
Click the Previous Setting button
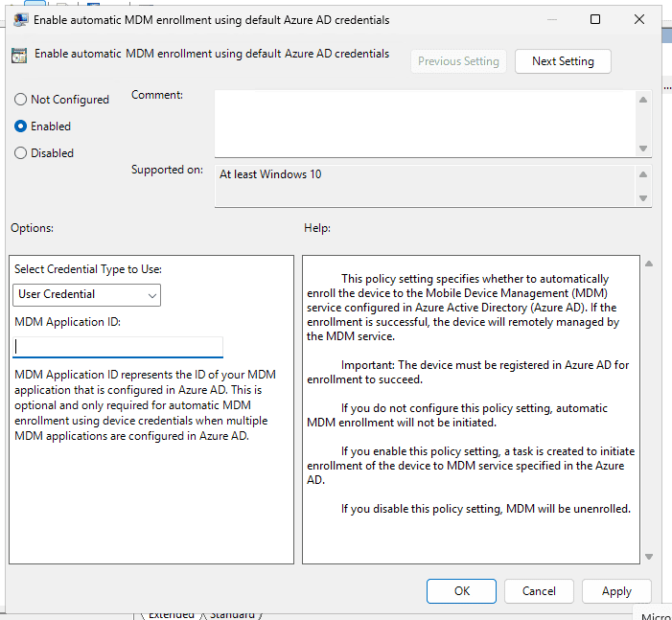[458, 61]
